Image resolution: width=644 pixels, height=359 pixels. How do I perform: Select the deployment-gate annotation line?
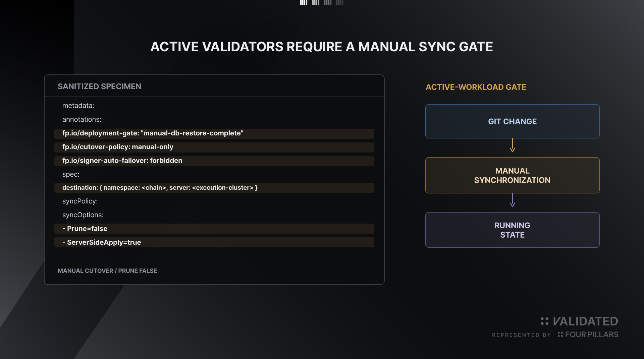click(214, 133)
